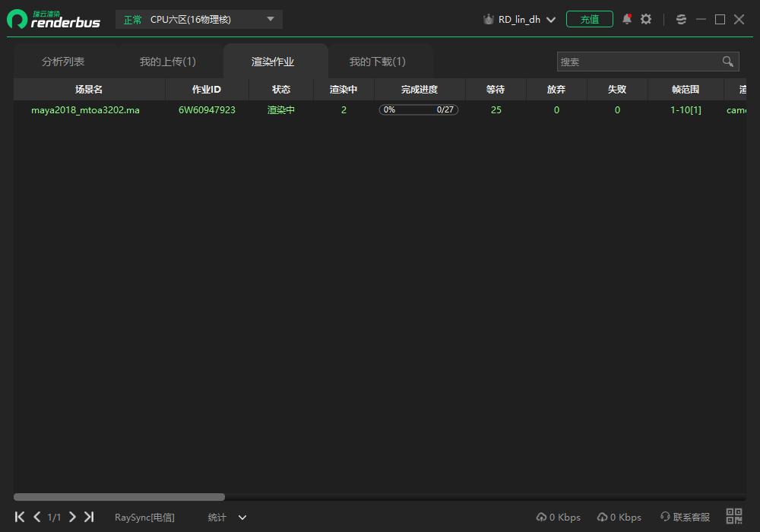This screenshot has height=532, width=760.
Task: Go to the last page with pagination arrow
Action: (89, 516)
